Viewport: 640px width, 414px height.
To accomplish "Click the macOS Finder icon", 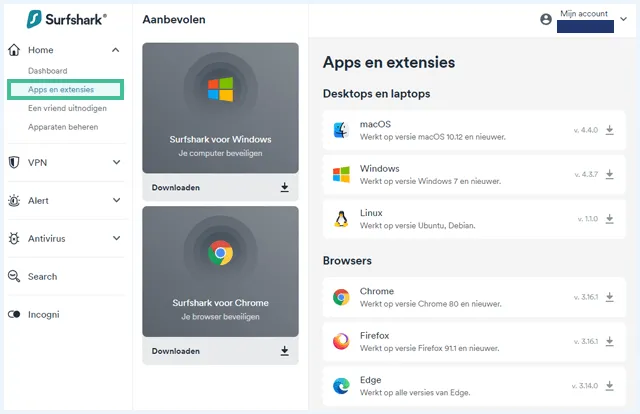I will pyautogui.click(x=341, y=130).
